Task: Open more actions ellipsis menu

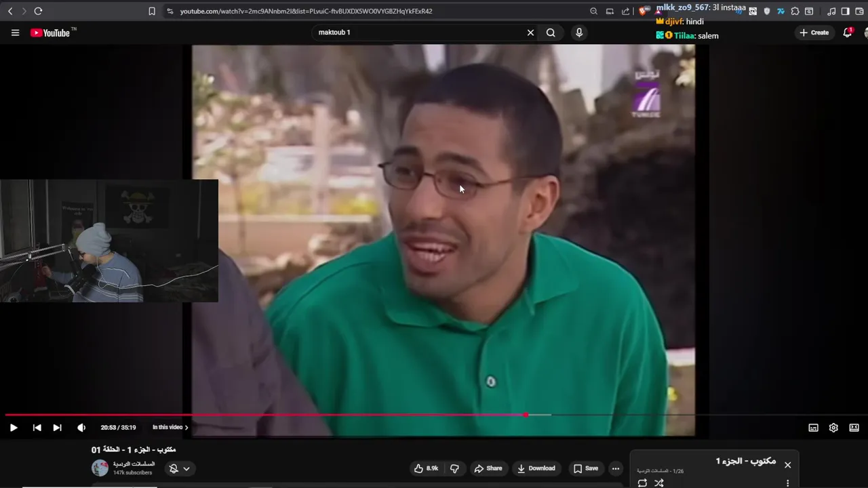Action: coord(615,468)
